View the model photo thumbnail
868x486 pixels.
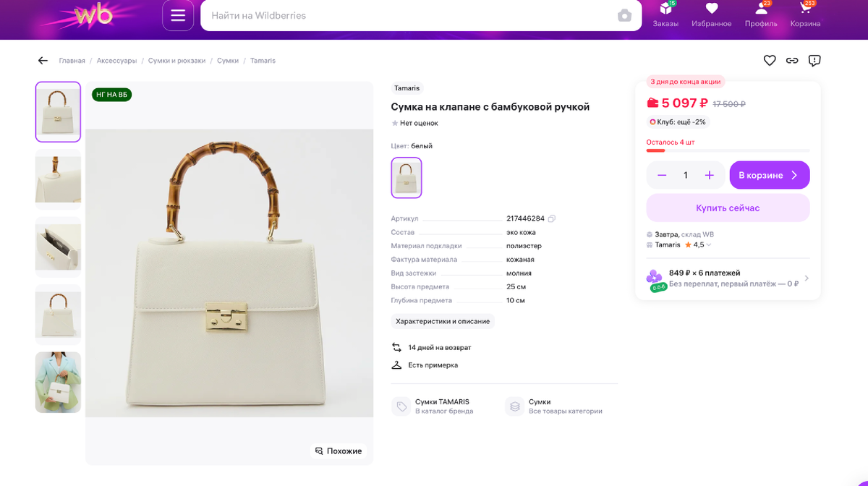tap(58, 382)
